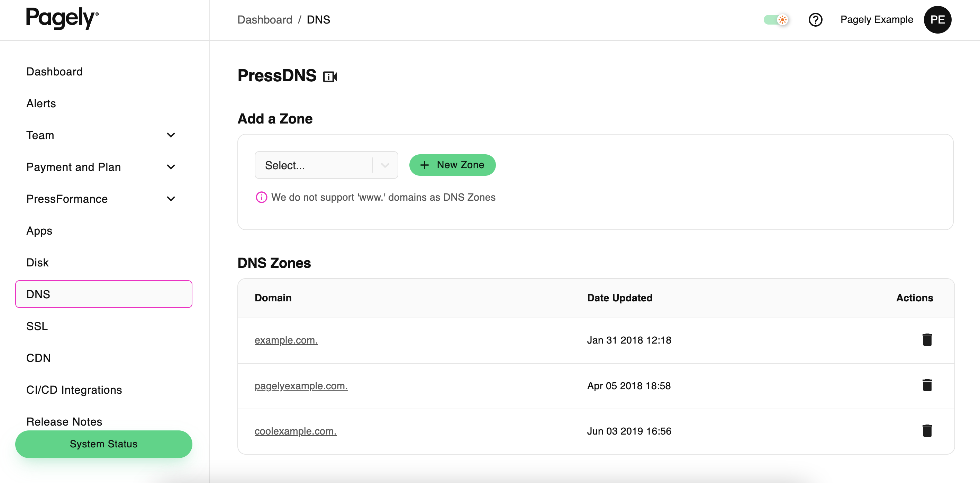
Task: Click the date Jun 03 2019 16:56
Action: pos(629,431)
